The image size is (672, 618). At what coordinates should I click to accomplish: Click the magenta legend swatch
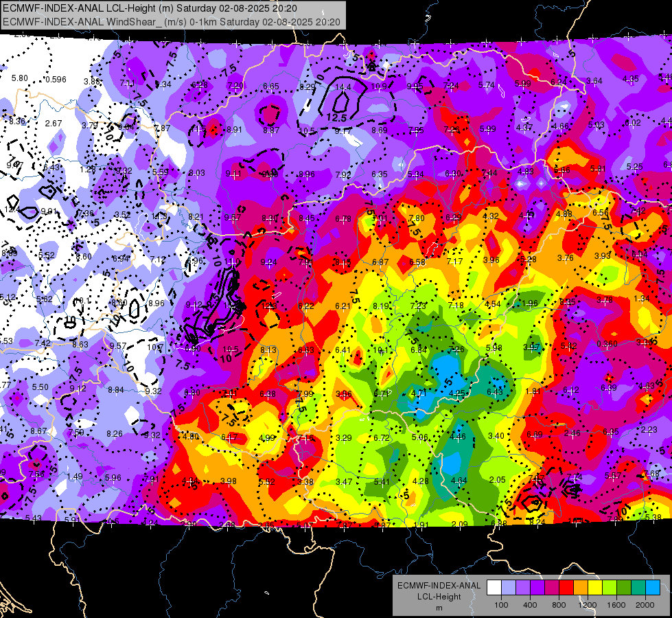[x=552, y=588]
